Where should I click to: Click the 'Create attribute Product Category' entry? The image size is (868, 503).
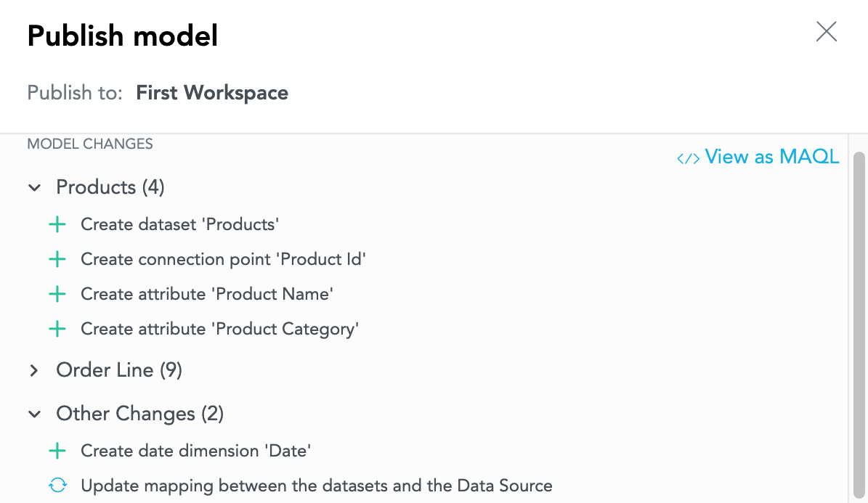coord(220,329)
